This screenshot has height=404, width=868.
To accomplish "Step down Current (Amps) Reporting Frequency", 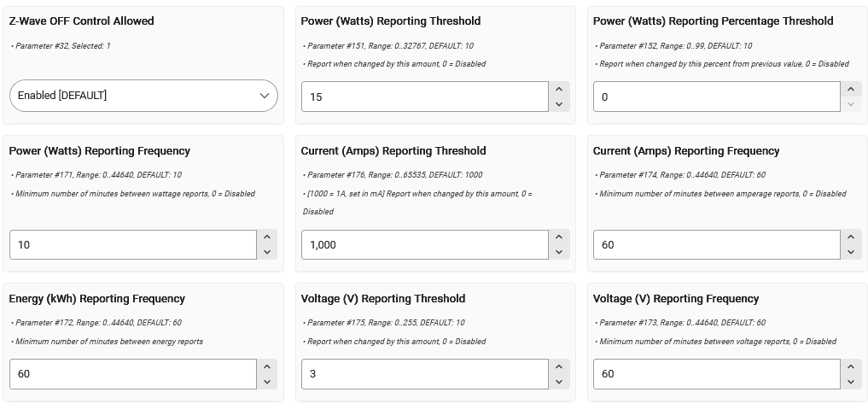I will [x=851, y=252].
